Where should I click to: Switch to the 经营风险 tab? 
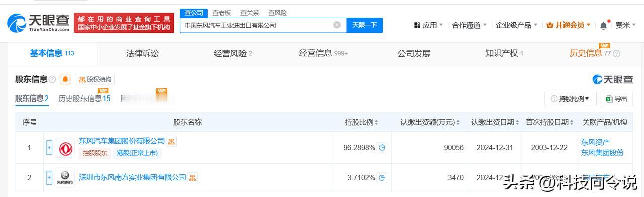233,53
